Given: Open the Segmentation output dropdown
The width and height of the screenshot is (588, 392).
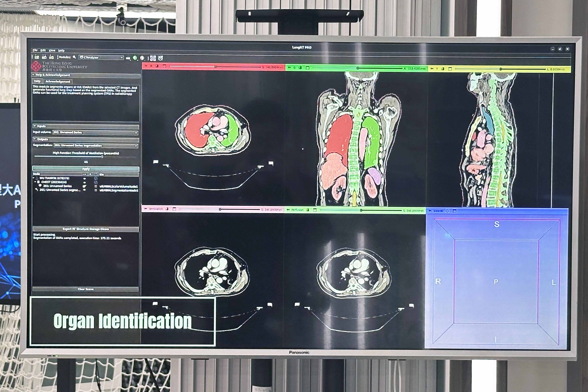Looking at the screenshot, I should coord(96,146).
